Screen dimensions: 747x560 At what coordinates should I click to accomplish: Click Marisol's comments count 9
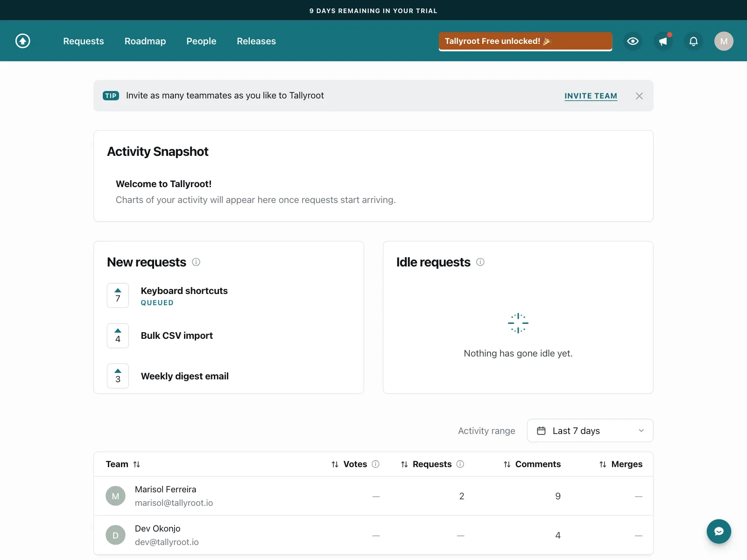click(x=558, y=496)
